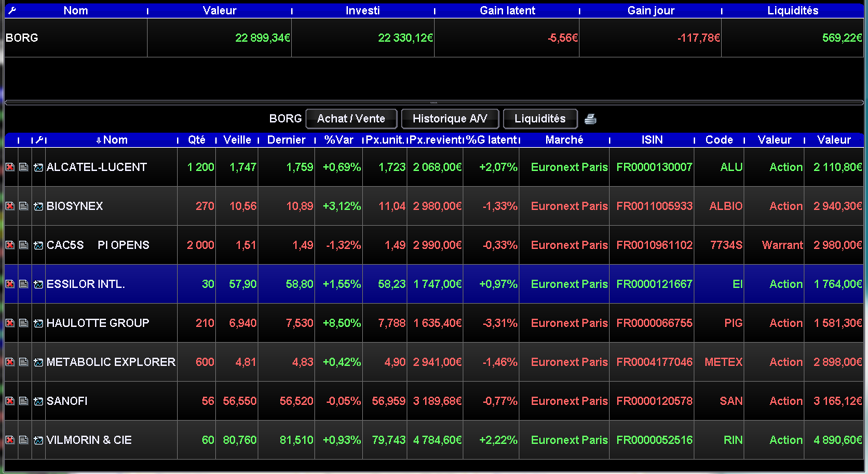868x474 pixels.
Task: Open the document icon on the CAC5S row
Action: pyautogui.click(x=24, y=245)
